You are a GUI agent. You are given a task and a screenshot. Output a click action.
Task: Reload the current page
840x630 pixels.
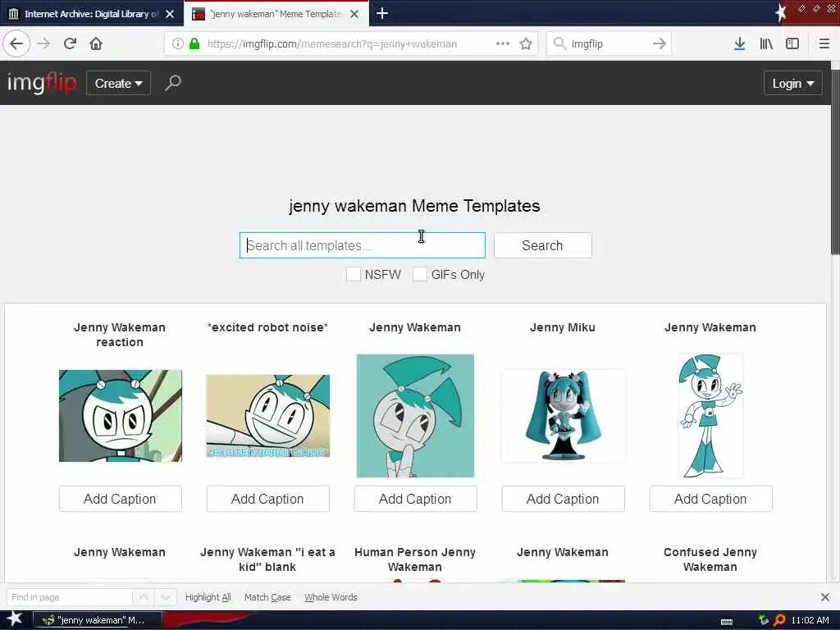(x=70, y=44)
